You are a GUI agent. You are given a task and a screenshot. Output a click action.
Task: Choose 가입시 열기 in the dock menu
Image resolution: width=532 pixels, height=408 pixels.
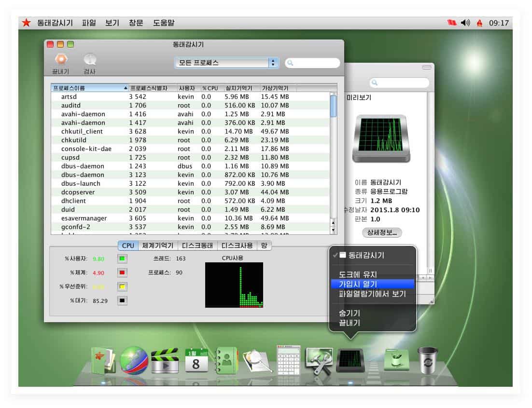[373, 284]
